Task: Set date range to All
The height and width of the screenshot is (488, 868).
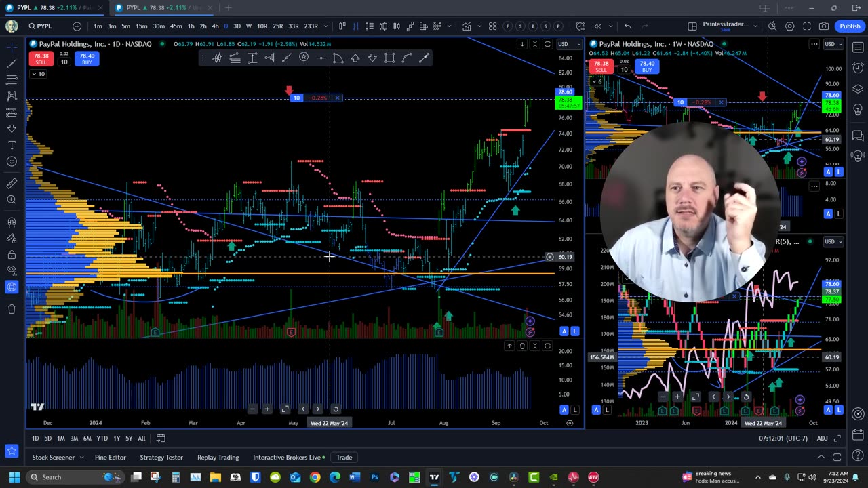Action: pos(142,439)
